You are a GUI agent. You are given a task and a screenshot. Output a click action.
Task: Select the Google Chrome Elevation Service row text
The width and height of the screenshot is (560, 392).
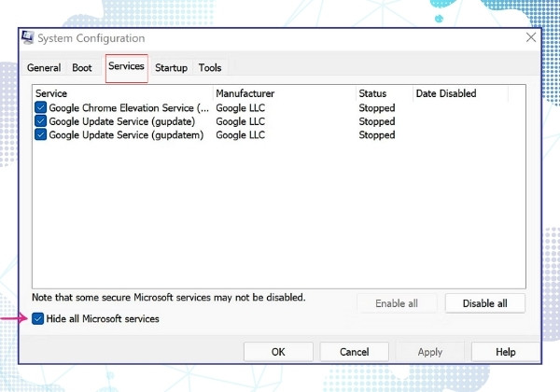click(129, 108)
